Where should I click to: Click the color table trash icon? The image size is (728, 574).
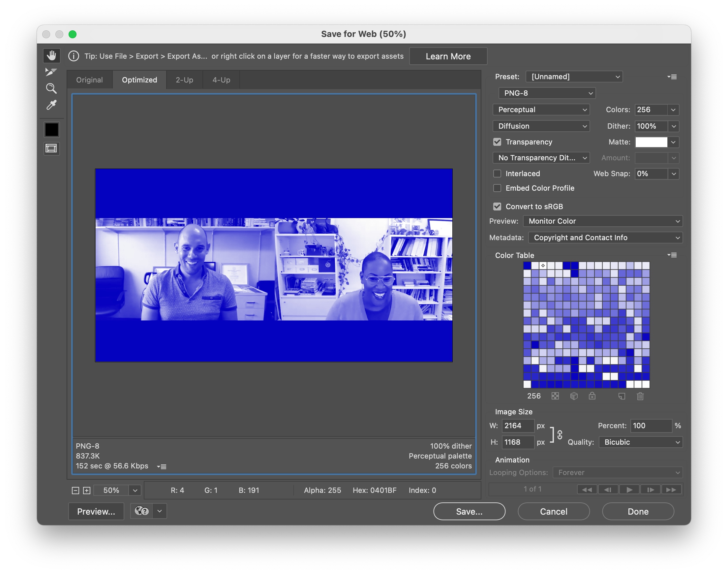pyautogui.click(x=640, y=396)
